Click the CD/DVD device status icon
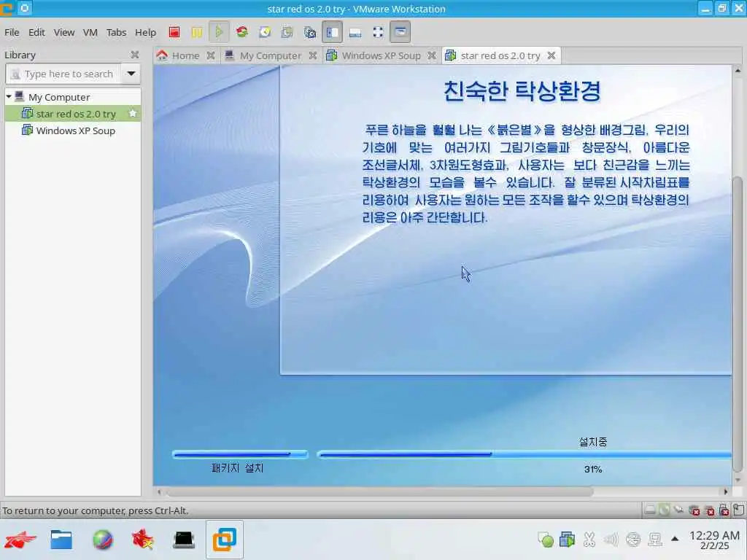 (x=664, y=510)
